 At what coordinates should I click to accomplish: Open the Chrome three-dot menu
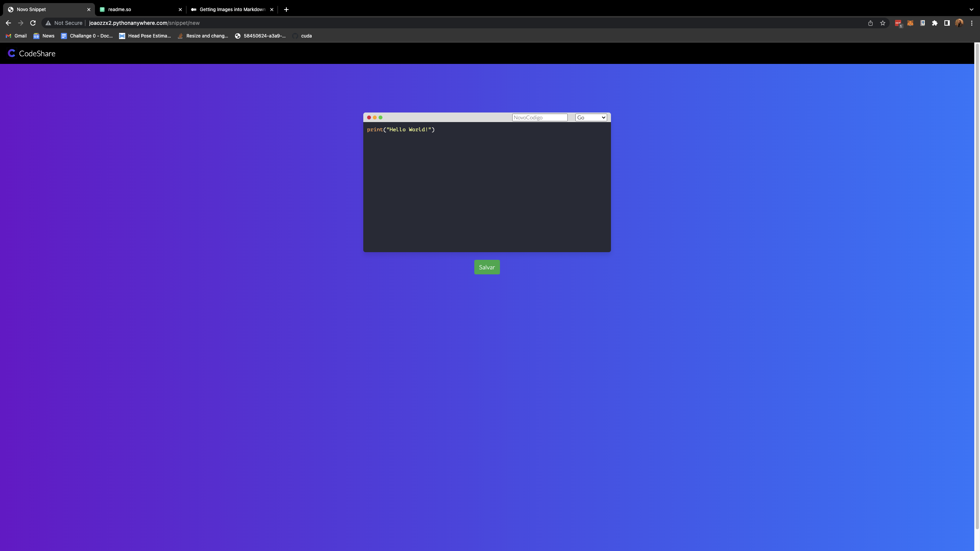971,23
